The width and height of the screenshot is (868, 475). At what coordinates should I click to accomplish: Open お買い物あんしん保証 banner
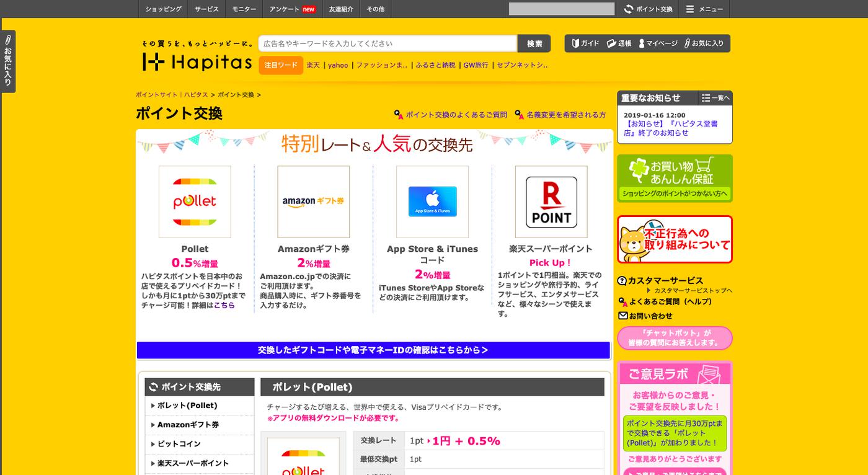point(675,179)
